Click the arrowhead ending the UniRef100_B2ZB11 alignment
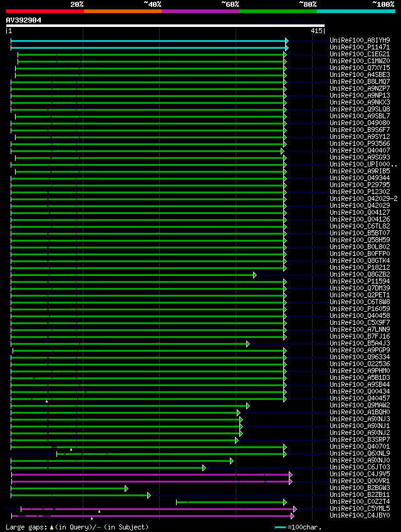 point(149,495)
